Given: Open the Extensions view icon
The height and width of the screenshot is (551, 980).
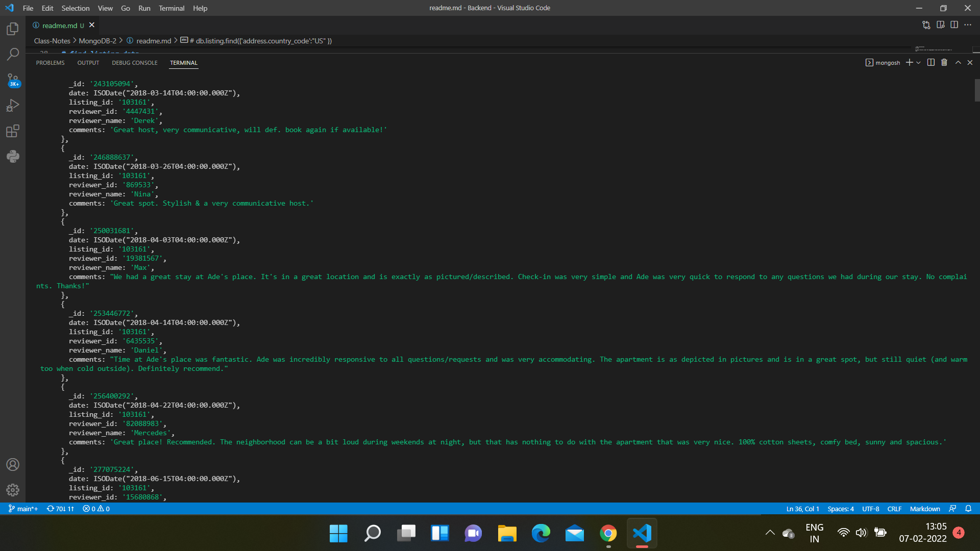Looking at the screenshot, I should pyautogui.click(x=12, y=131).
